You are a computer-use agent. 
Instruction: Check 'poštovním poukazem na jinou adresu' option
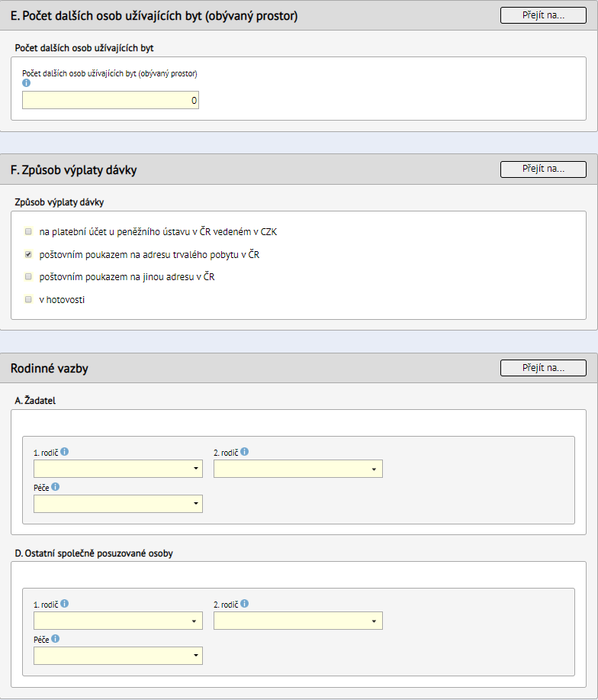[x=28, y=277]
